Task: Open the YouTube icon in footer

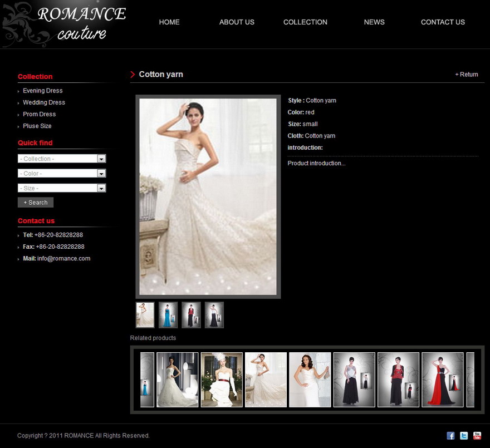Action: point(477,436)
